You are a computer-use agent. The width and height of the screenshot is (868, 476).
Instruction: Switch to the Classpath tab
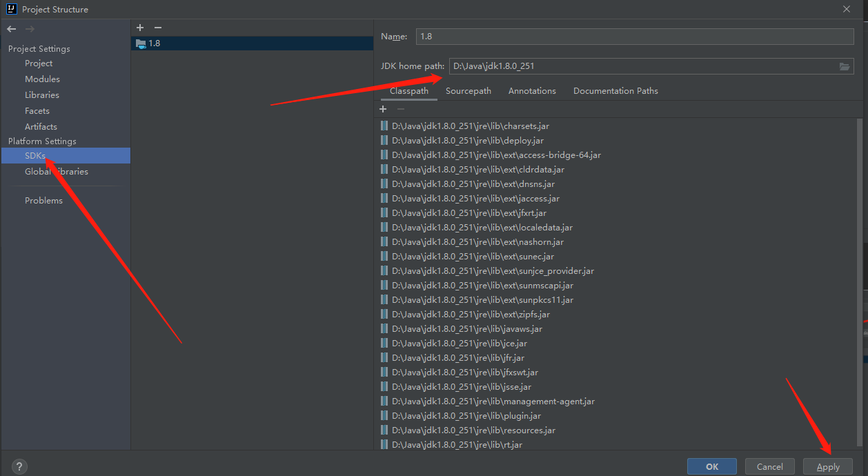pyautogui.click(x=409, y=91)
